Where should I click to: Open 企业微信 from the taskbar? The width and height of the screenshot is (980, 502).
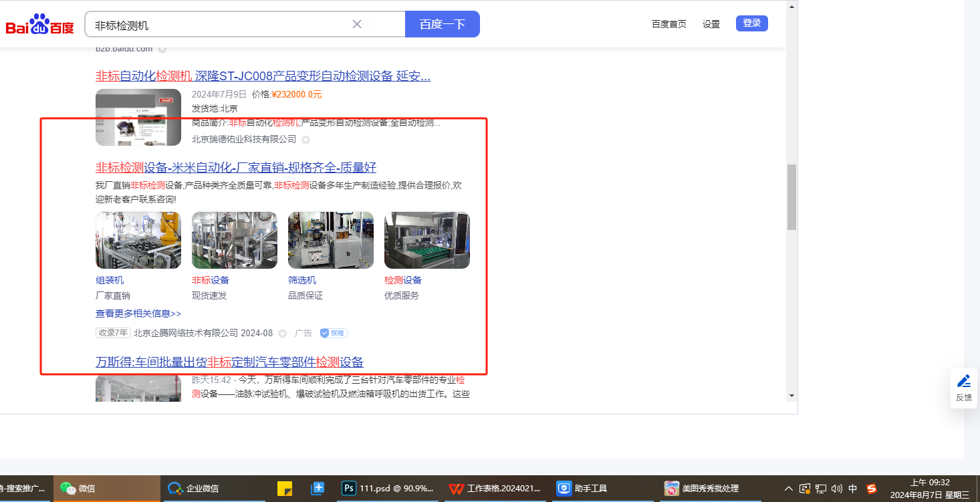pyautogui.click(x=214, y=489)
